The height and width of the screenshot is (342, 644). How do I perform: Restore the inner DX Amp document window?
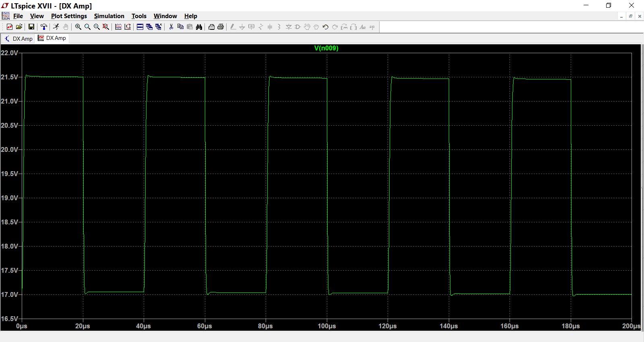coord(631,17)
